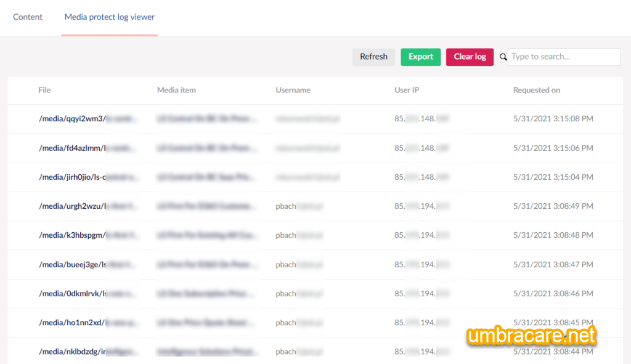The width and height of the screenshot is (631, 364).
Task: Click the Clear log button
Action: pyautogui.click(x=470, y=57)
